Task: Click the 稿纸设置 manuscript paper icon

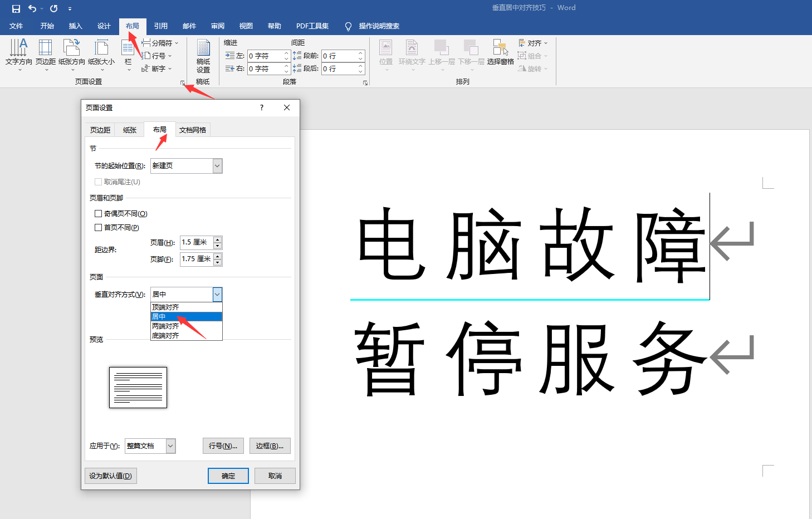Action: click(203, 56)
